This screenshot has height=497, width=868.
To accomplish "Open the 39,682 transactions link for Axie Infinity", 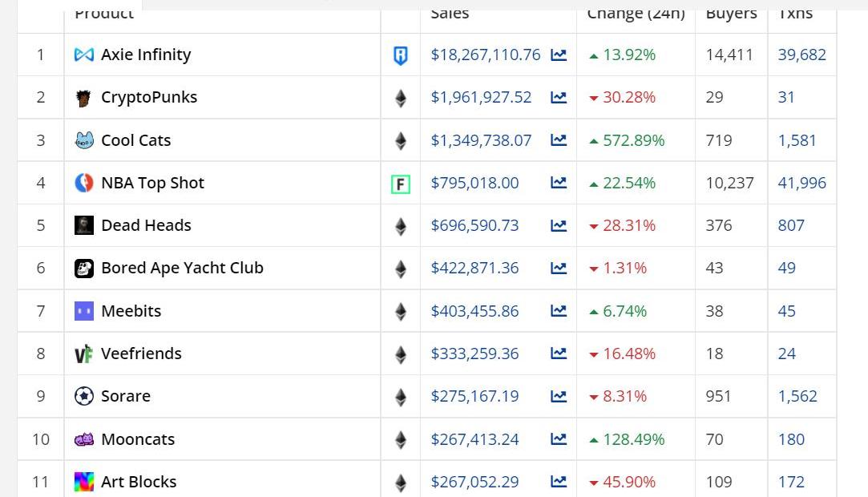I will tap(802, 55).
